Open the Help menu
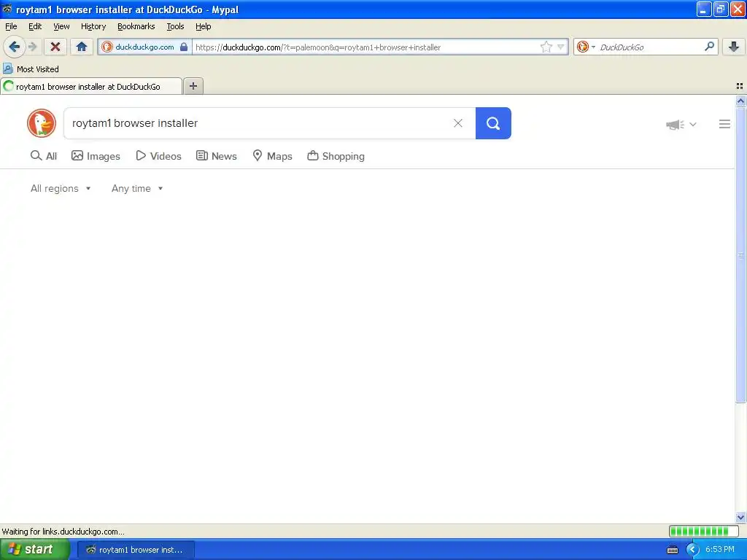This screenshot has width=747, height=560. [x=204, y=26]
